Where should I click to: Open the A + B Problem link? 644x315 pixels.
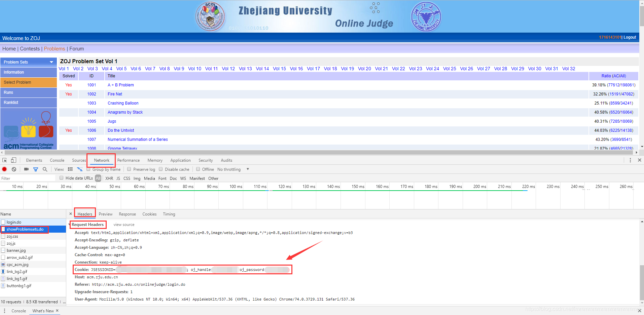point(121,85)
